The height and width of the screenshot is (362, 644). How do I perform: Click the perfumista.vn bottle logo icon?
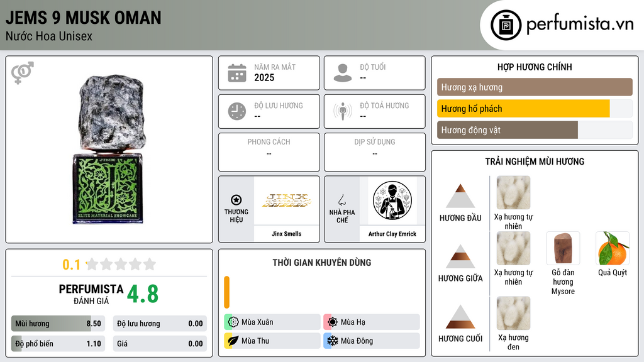coord(506,25)
